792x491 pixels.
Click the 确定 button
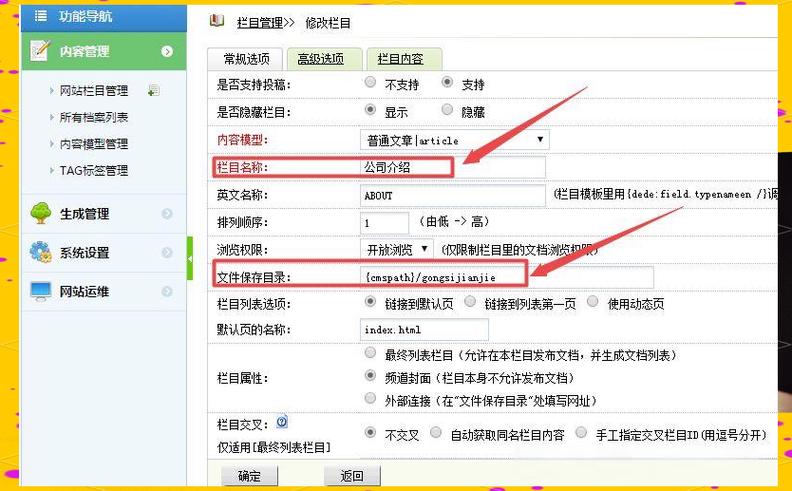(x=250, y=476)
